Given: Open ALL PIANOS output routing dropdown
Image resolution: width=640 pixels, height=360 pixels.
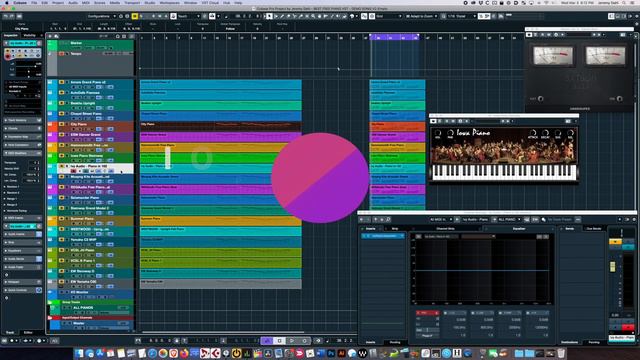Looking at the screenshot, I should pos(509,220).
